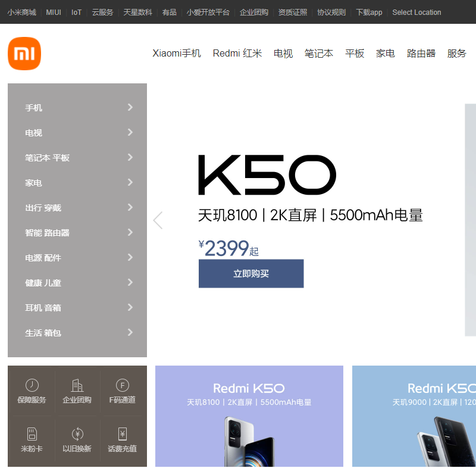Open the 平板 top nav item
476x468 pixels.
click(355, 54)
